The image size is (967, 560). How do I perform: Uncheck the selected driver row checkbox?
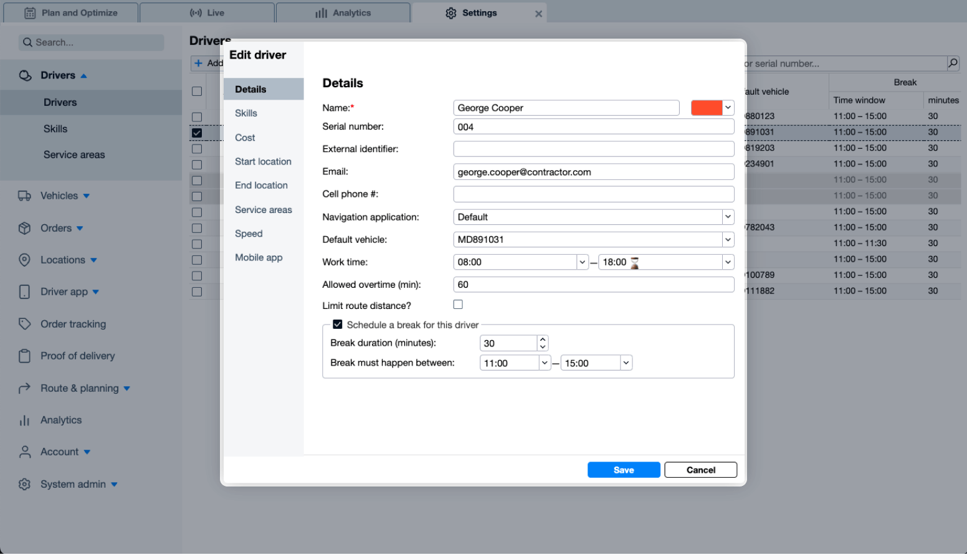click(x=197, y=133)
